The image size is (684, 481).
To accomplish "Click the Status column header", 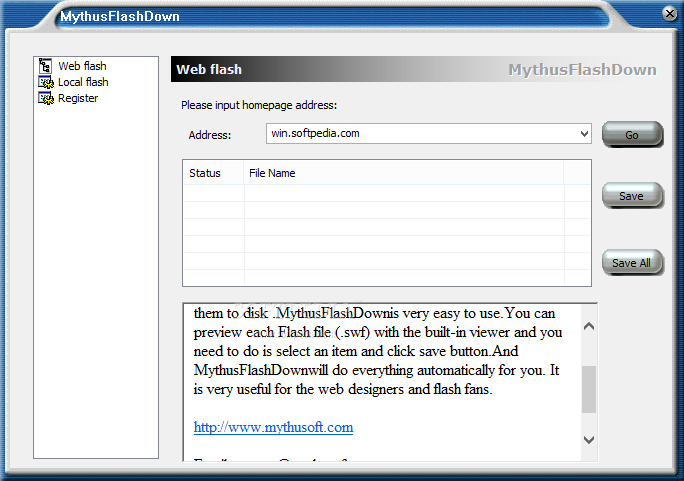I will [213, 173].
